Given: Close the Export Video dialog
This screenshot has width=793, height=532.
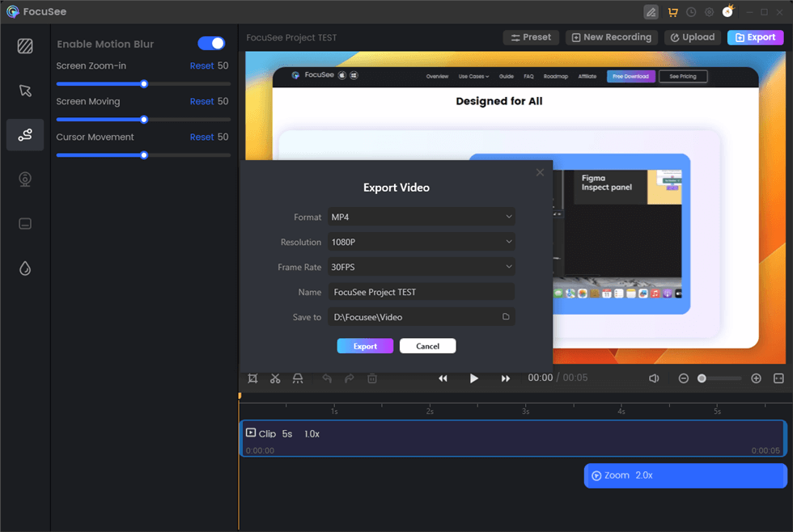Looking at the screenshot, I should [x=541, y=173].
